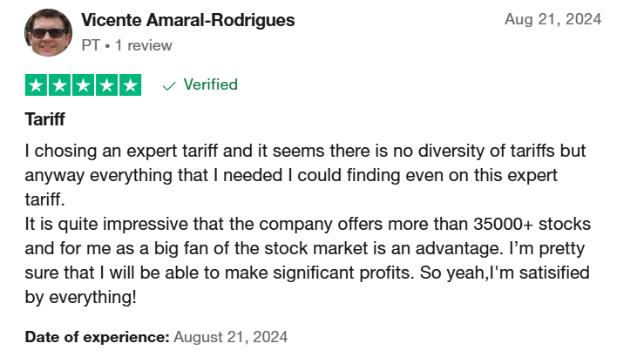Click the Verified checkmark icon
The height and width of the screenshot is (357, 644).
169,85
